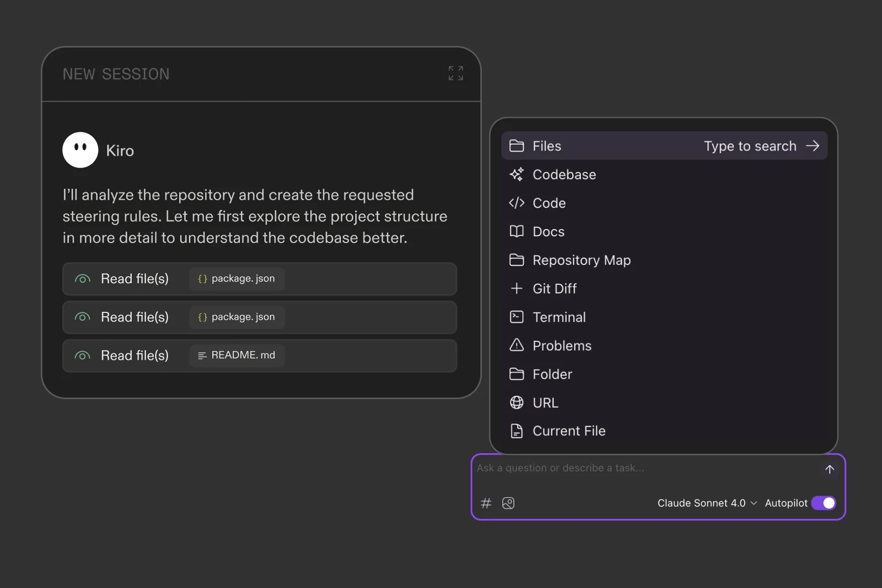This screenshot has width=882, height=588.
Task: Click the URL globe icon
Action: (x=517, y=403)
